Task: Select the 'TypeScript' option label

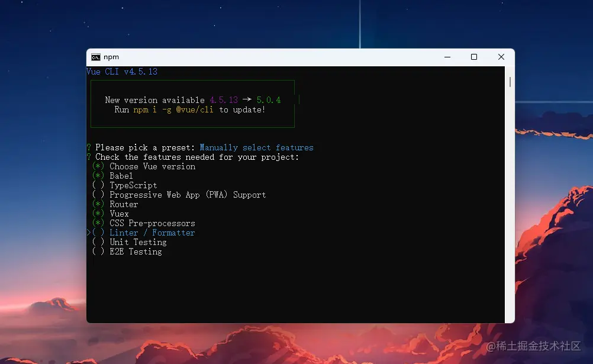Action: 133,185
